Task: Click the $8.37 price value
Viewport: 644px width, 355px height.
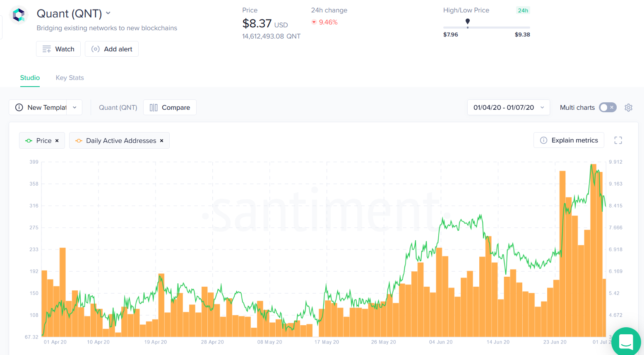Action: point(257,24)
